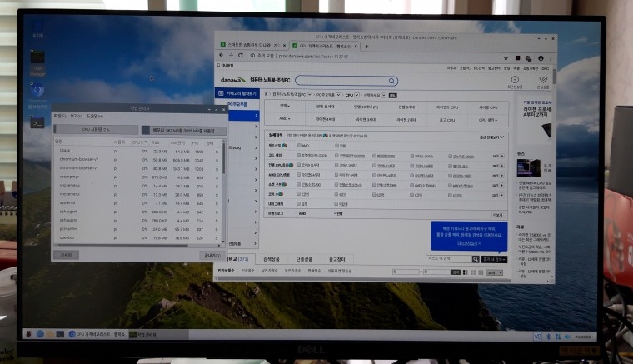Screen dimensions: 633x364
Task: Tick the first checkbox in the AMD CPU type row
Action: [x=299, y=175]
